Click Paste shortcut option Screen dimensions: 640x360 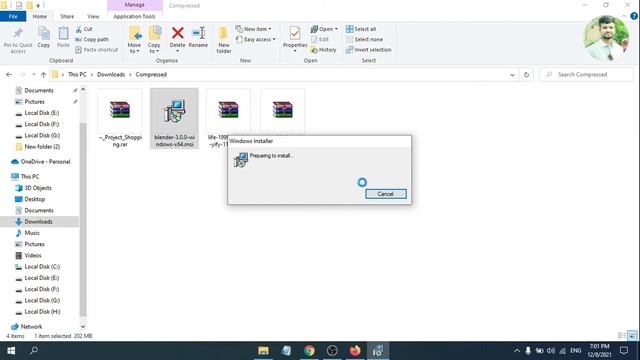[97, 50]
